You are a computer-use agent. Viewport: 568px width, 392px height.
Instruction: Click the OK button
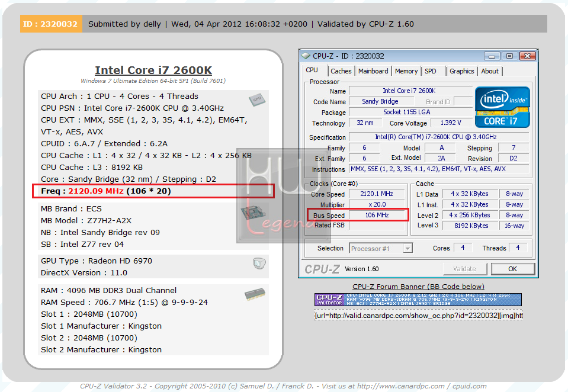point(512,269)
